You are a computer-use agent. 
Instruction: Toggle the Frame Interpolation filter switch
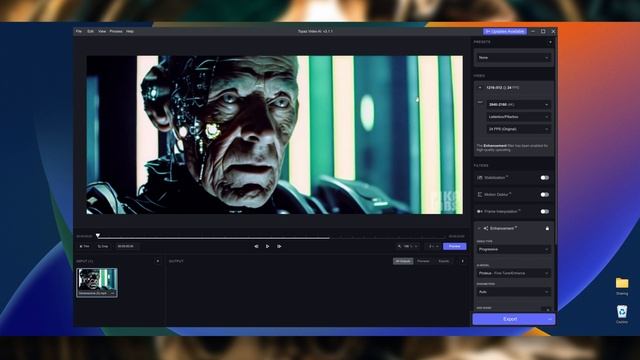pyautogui.click(x=544, y=211)
